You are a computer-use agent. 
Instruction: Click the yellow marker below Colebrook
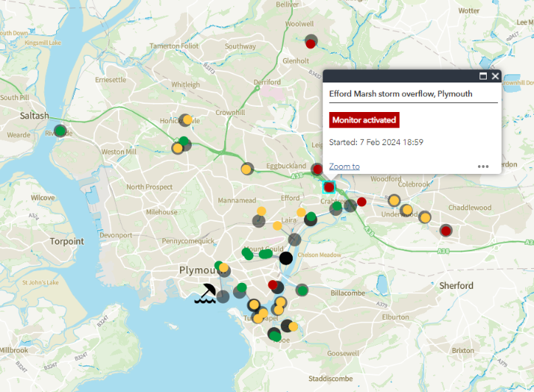pos(394,200)
